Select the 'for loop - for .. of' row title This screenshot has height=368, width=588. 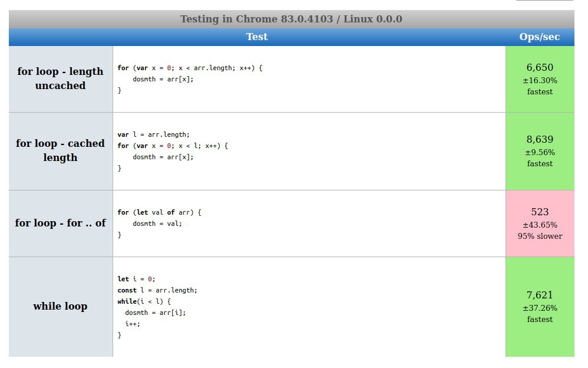coord(60,223)
